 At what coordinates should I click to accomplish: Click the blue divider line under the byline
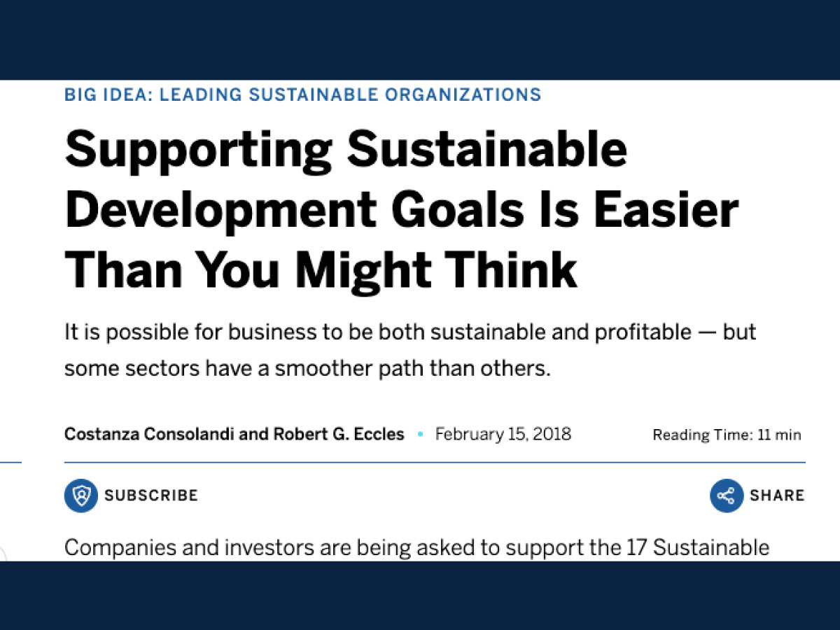pos(435,463)
